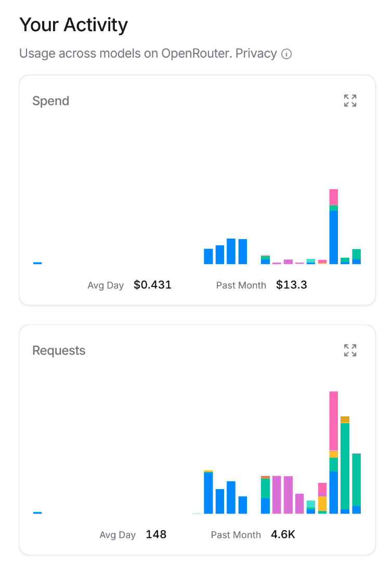The width and height of the screenshot is (392, 565).
Task: Select the tallest bar in Spend chart
Action: tap(334, 227)
